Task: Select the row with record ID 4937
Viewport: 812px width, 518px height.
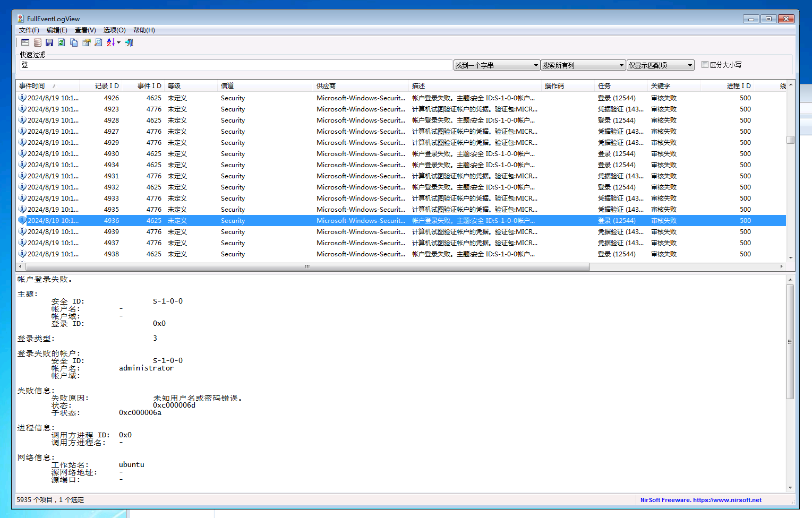Action: [x=401, y=243]
